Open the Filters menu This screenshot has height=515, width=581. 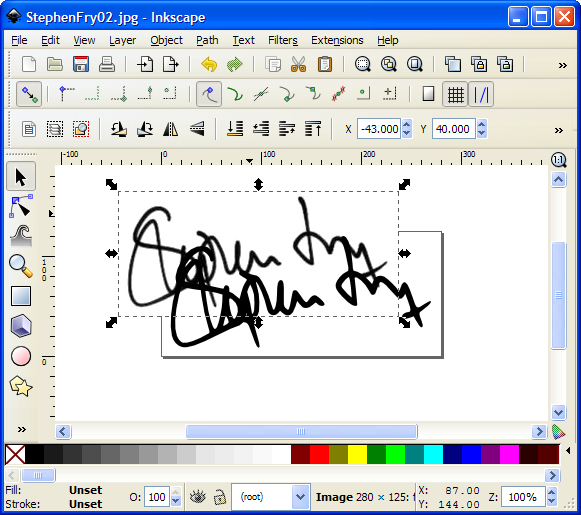point(283,40)
